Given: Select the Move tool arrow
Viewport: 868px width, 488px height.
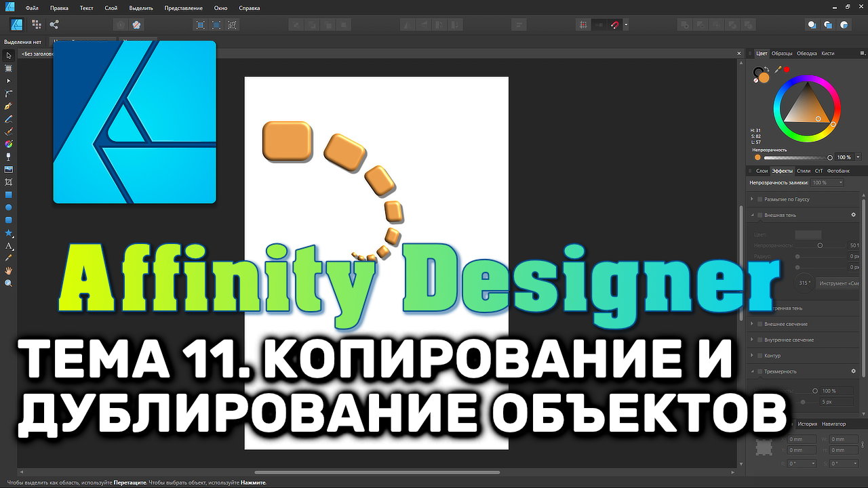Looking at the screenshot, I should pos(9,56).
